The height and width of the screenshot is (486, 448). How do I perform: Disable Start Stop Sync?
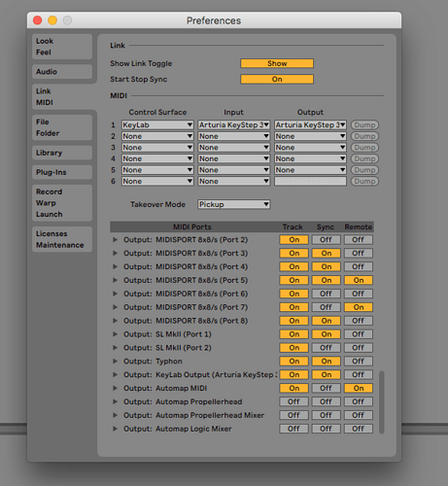(x=277, y=79)
